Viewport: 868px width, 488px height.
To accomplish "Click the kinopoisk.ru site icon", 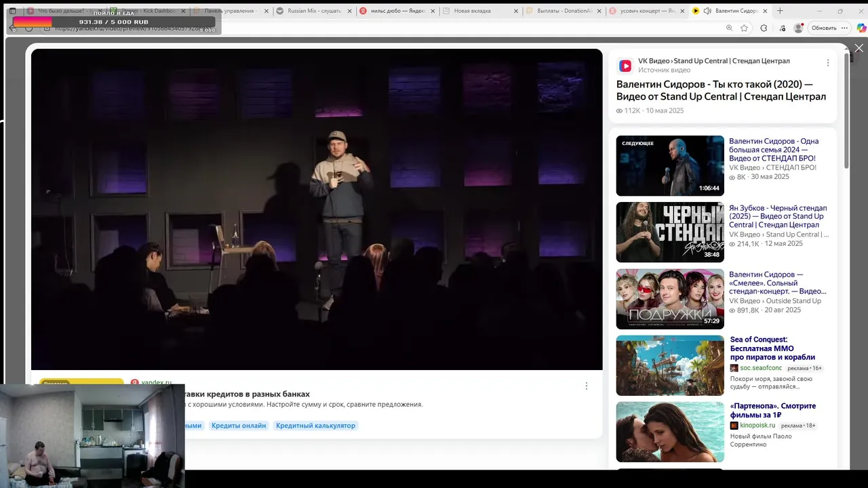I will 734,426.
